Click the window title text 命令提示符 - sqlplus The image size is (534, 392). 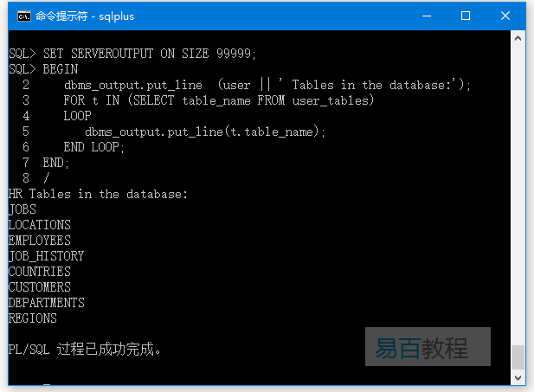85,16
